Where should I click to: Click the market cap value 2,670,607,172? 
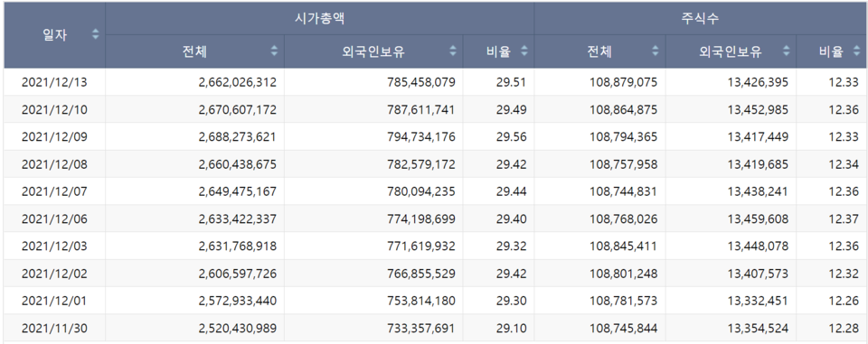click(238, 109)
